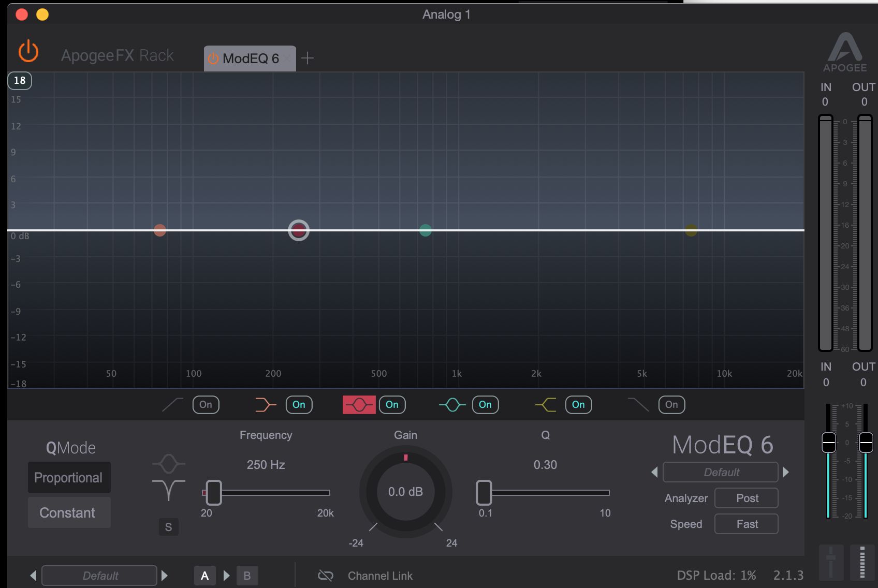Viewport: 878px width, 588px height.
Task: Toggle the low shelf band On button
Action: [x=299, y=405]
